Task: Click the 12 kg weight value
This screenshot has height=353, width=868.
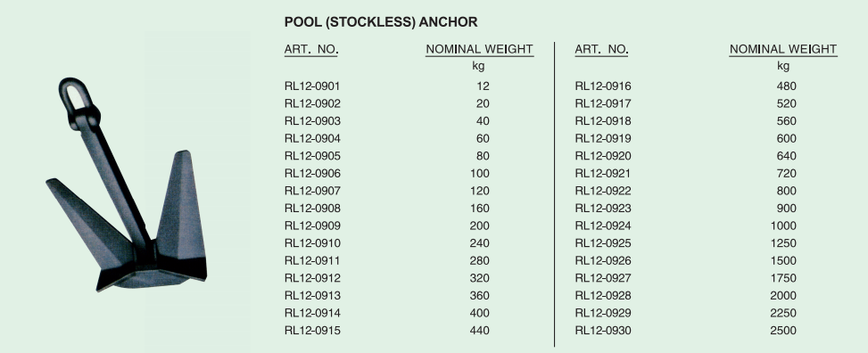Action: point(483,86)
